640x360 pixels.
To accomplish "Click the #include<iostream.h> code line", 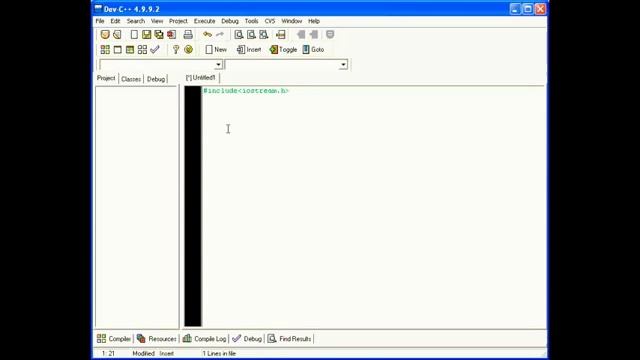I will [x=246, y=91].
